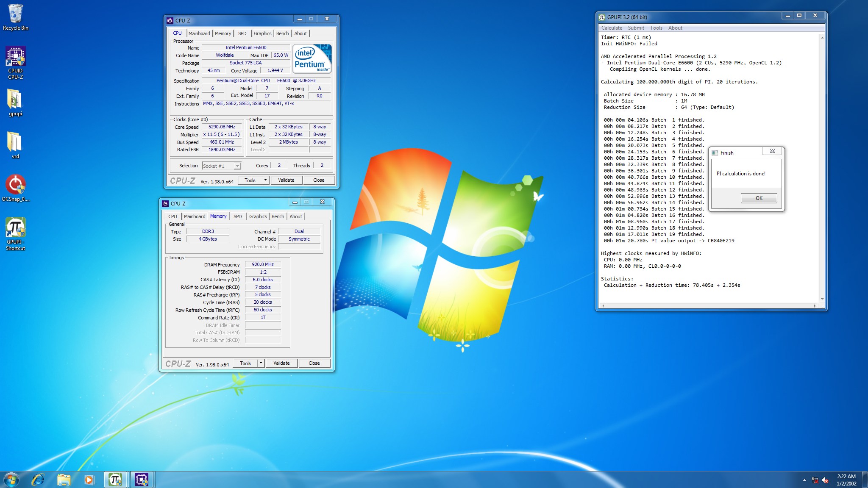Screen dimensions: 868x488
Task: Open the Calculate menu in GPUPI
Action: click(x=612, y=28)
